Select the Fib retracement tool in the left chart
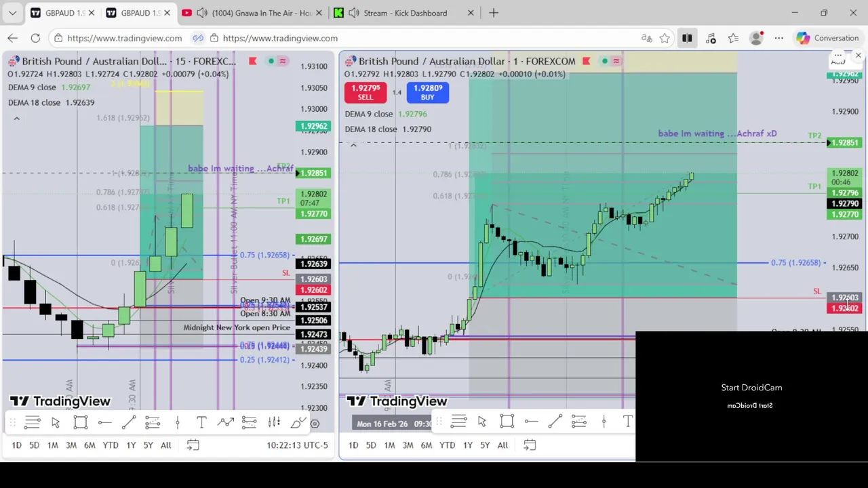Image resolution: width=868 pixels, height=488 pixels. [x=152, y=423]
